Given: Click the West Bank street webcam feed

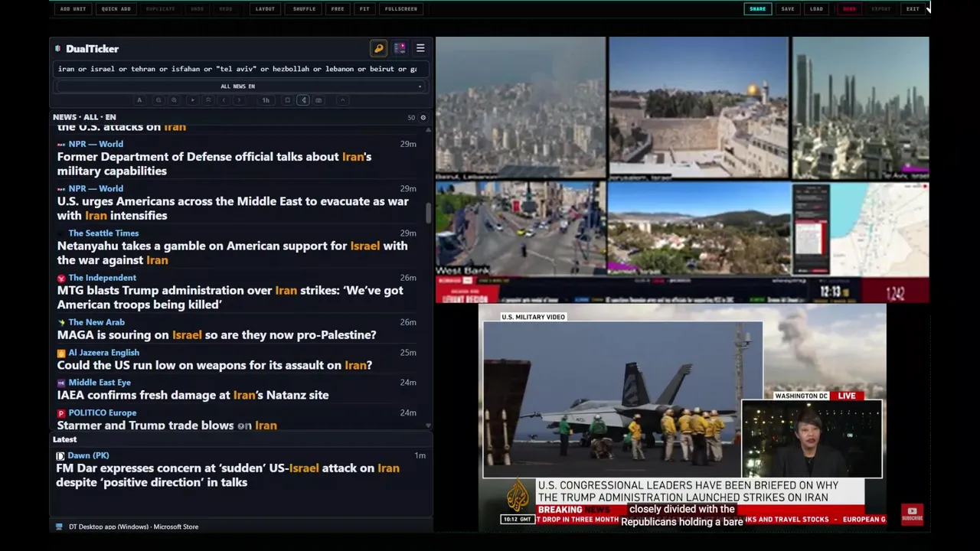Looking at the screenshot, I should pyautogui.click(x=521, y=228).
